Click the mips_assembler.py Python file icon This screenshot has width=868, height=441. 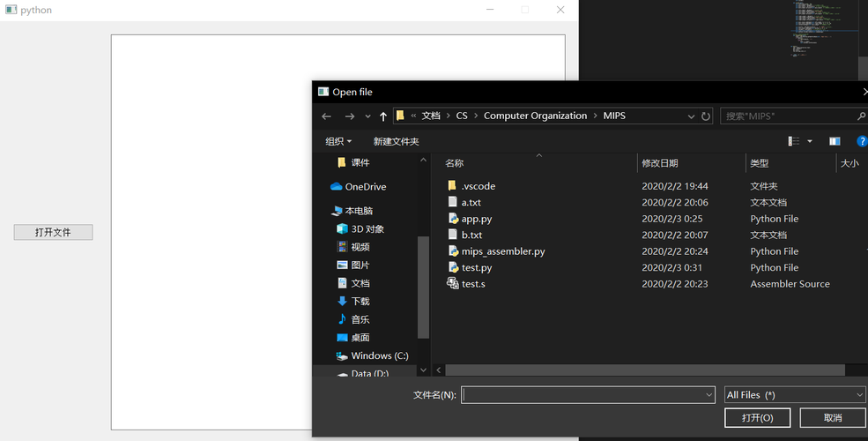(453, 250)
